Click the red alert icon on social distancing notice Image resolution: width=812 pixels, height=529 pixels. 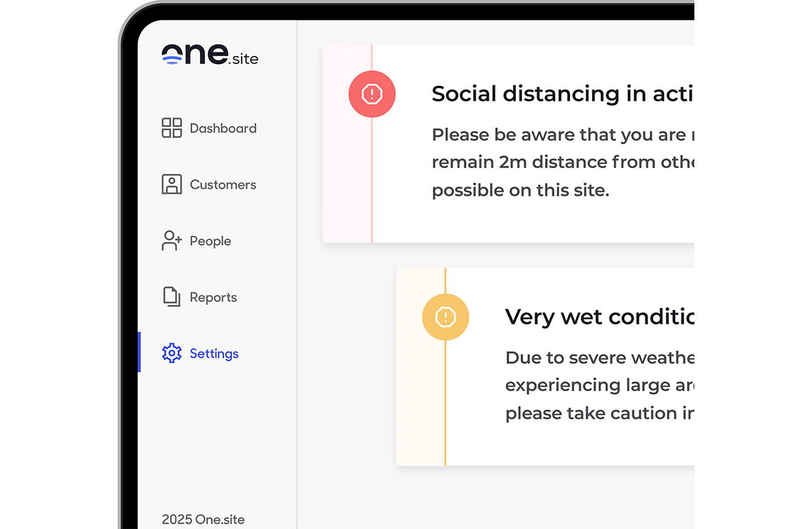(371, 94)
